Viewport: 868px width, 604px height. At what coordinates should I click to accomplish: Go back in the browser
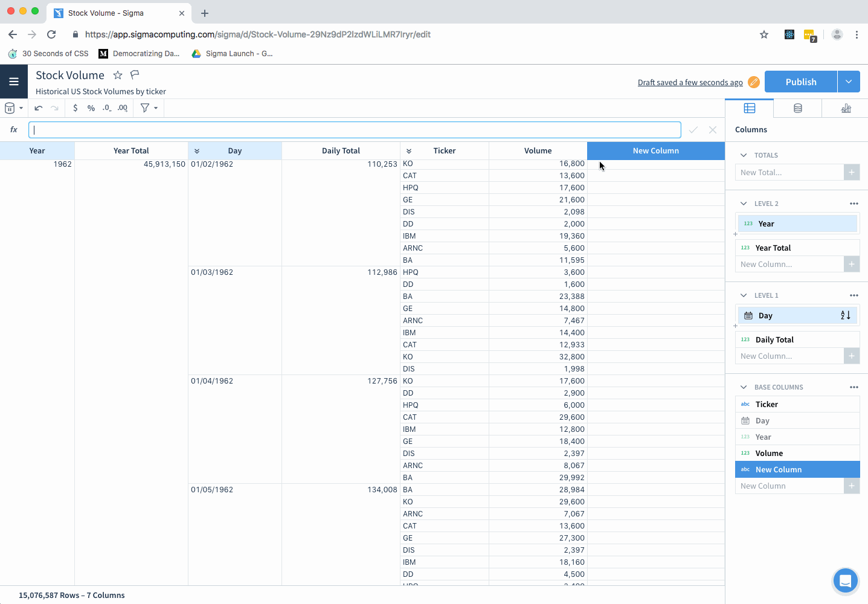13,34
